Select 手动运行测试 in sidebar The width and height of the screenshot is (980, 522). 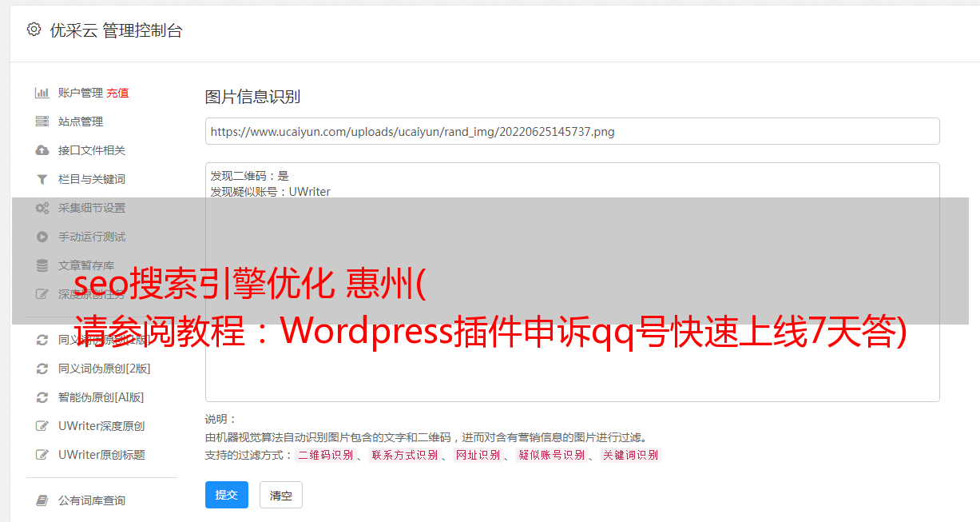tap(92, 237)
